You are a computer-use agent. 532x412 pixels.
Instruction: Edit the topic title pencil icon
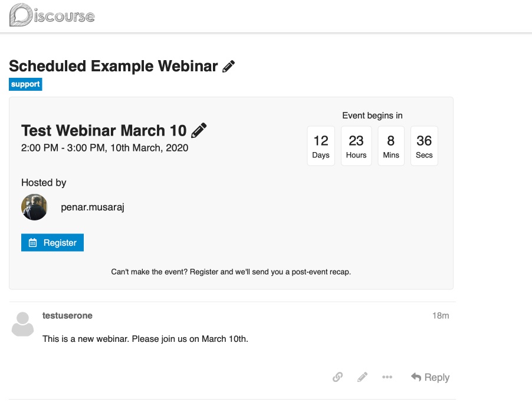pos(229,67)
